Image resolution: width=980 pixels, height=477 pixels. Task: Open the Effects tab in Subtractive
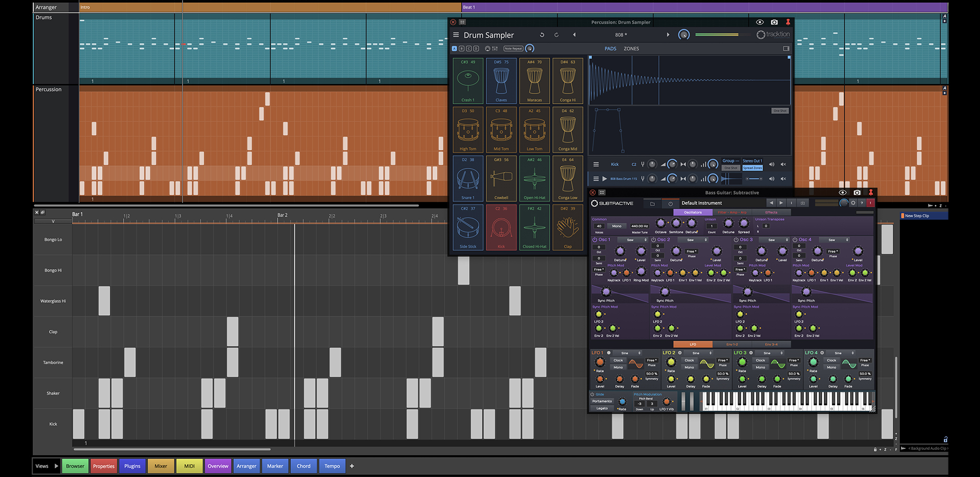point(772,212)
